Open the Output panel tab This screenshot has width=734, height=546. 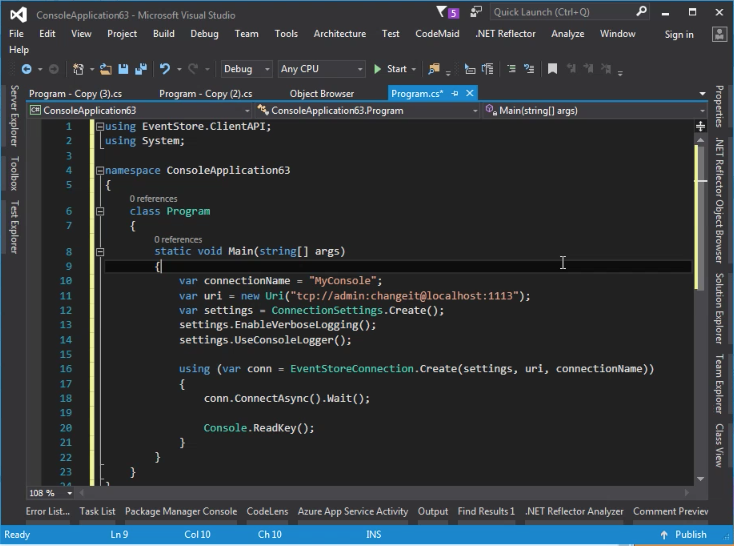pyautogui.click(x=433, y=511)
